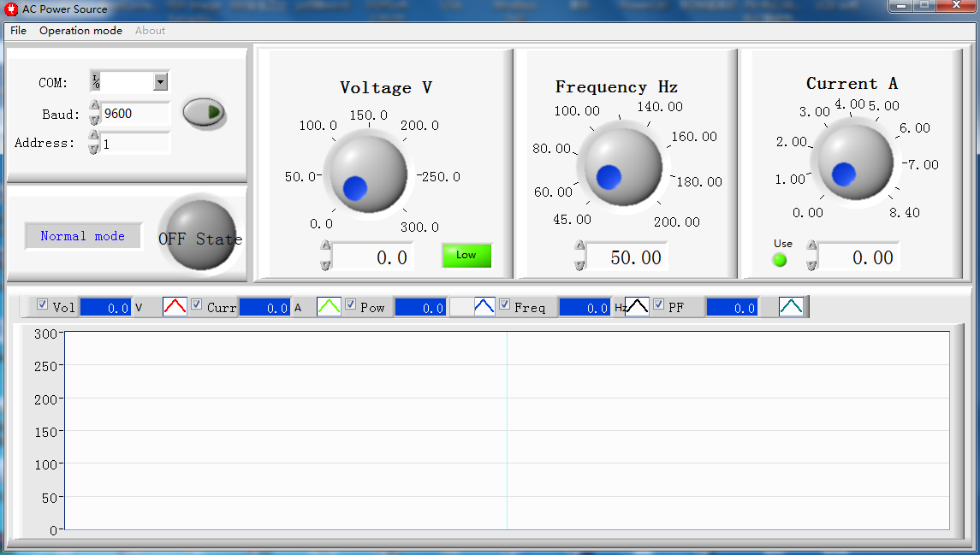Increase Baud rate with the up arrow
This screenshot has width=980, height=555.
coord(94,107)
